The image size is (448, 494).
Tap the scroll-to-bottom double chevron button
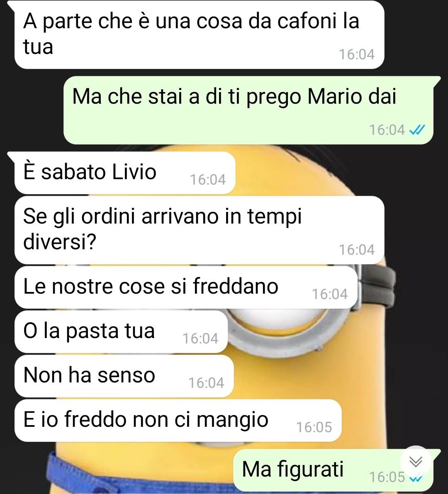coord(416,462)
